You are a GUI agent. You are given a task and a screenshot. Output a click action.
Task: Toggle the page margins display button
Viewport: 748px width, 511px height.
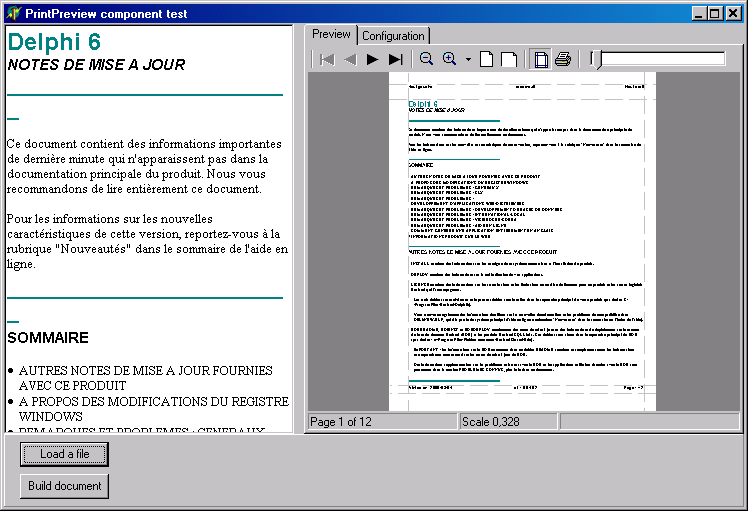click(x=540, y=59)
